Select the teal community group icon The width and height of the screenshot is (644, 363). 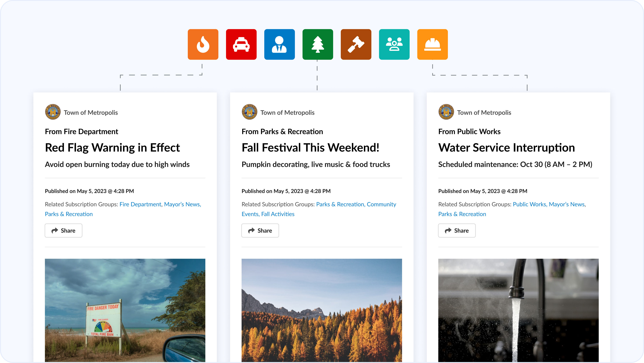pyautogui.click(x=394, y=44)
